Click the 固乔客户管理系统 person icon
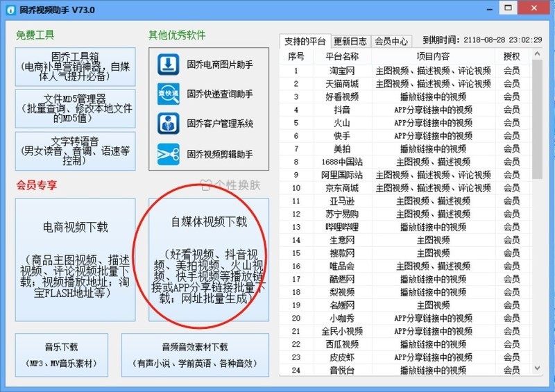 [x=168, y=123]
